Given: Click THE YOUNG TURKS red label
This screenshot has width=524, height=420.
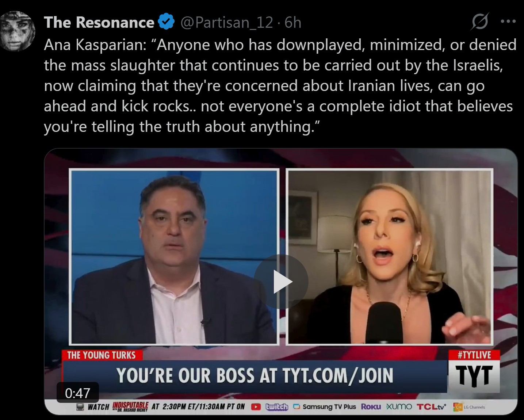Looking at the screenshot, I should tap(102, 355).
